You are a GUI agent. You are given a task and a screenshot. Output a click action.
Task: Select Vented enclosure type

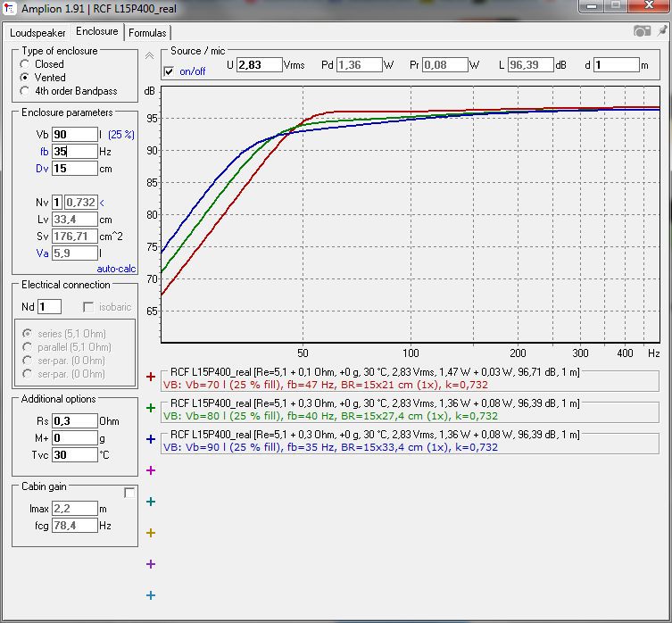(24, 77)
